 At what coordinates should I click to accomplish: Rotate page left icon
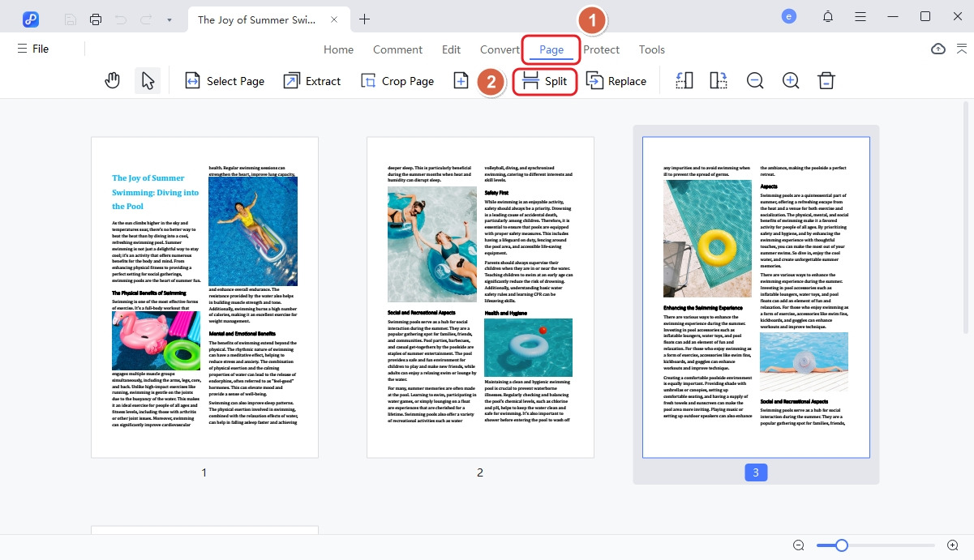pos(684,80)
